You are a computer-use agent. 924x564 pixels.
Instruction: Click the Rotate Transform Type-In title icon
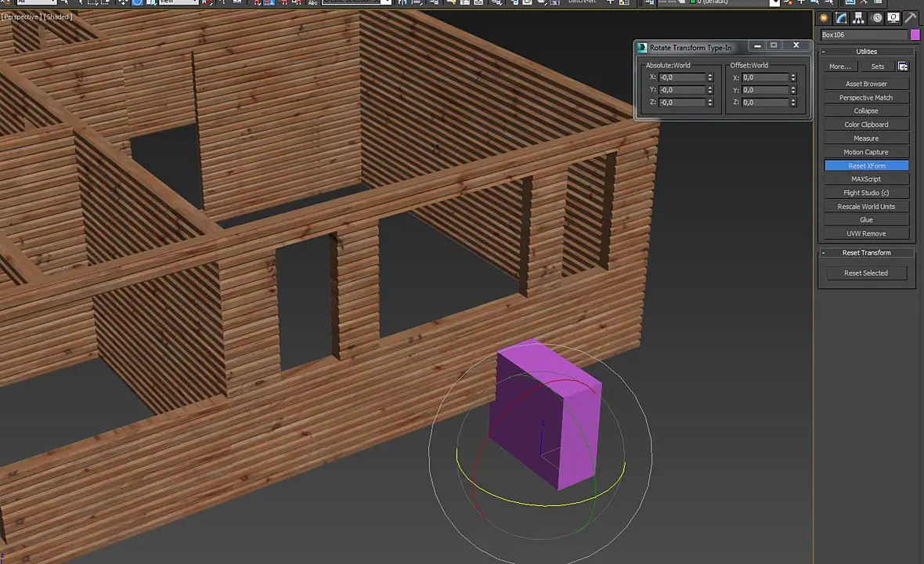pyautogui.click(x=642, y=47)
